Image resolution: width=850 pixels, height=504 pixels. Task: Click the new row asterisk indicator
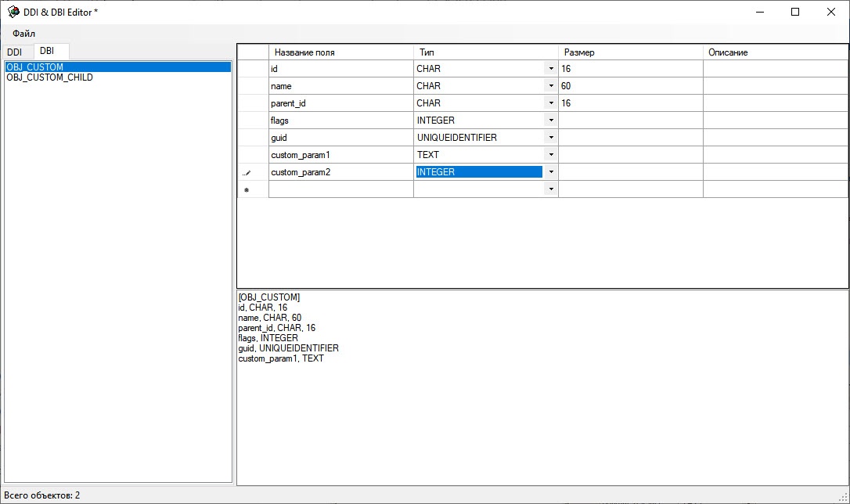point(247,189)
